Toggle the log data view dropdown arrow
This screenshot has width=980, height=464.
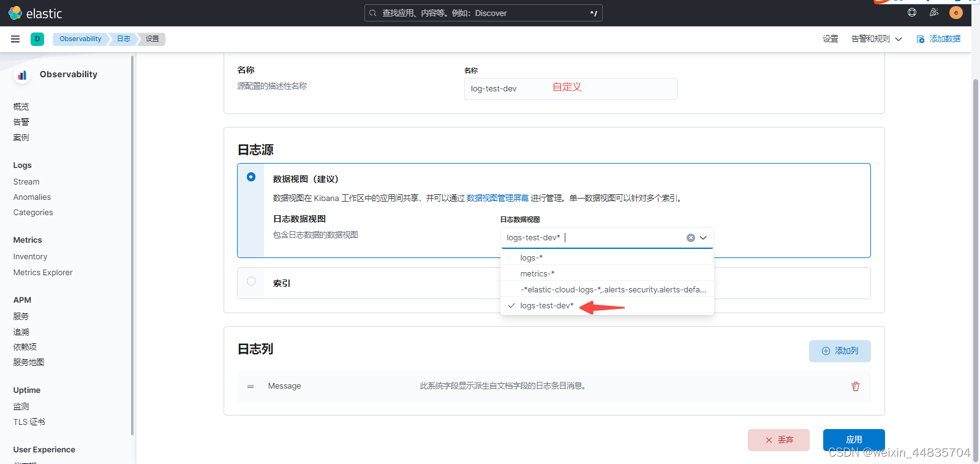point(703,238)
